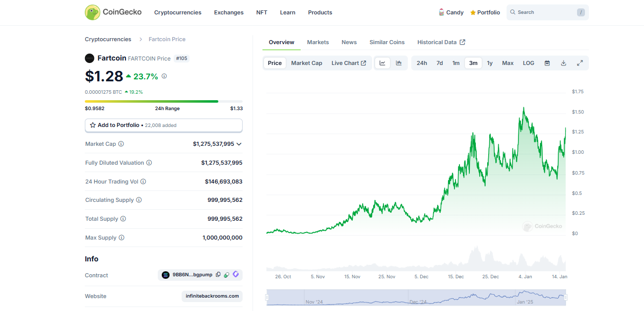
Task: Open the Historical Data tab
Action: pos(441,42)
